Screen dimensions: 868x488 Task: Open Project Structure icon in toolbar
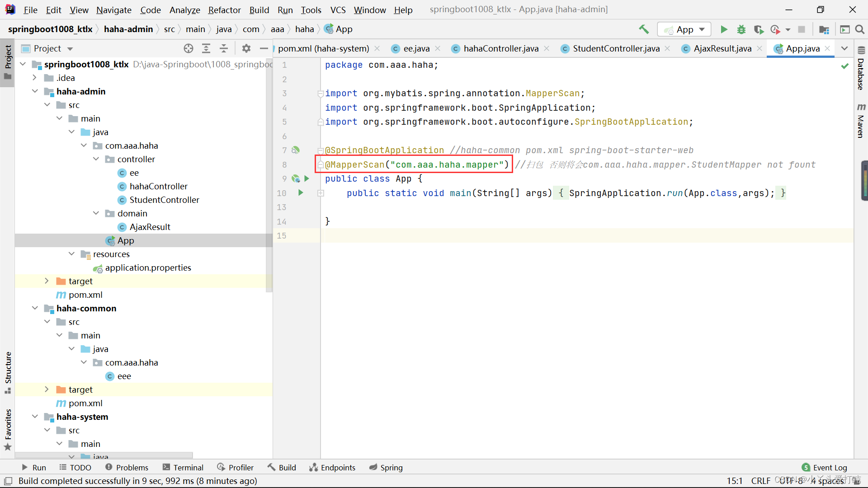pos(824,29)
